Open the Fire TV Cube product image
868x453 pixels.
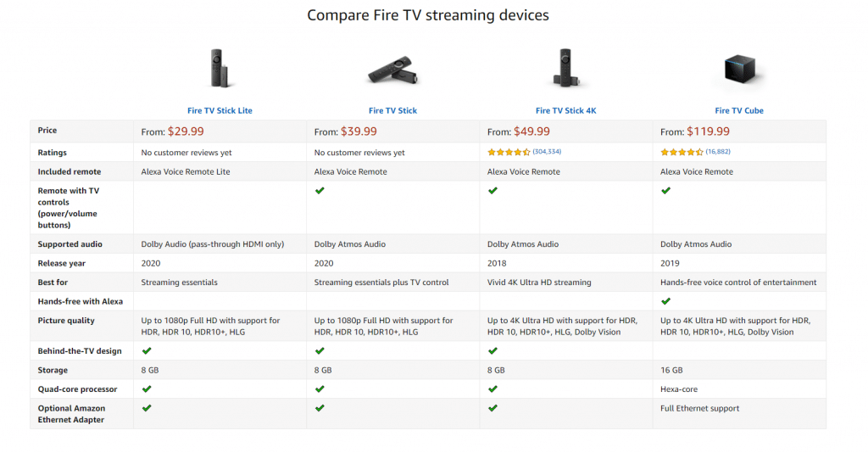[740, 69]
